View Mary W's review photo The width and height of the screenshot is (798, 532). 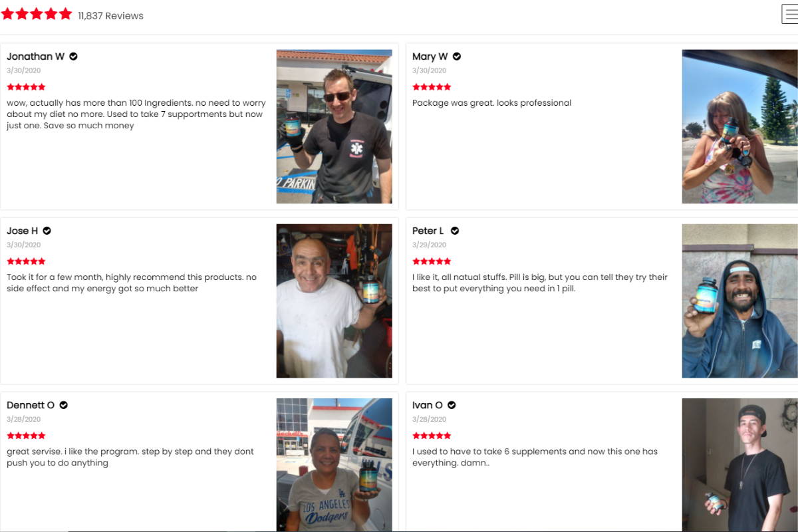[739, 126]
